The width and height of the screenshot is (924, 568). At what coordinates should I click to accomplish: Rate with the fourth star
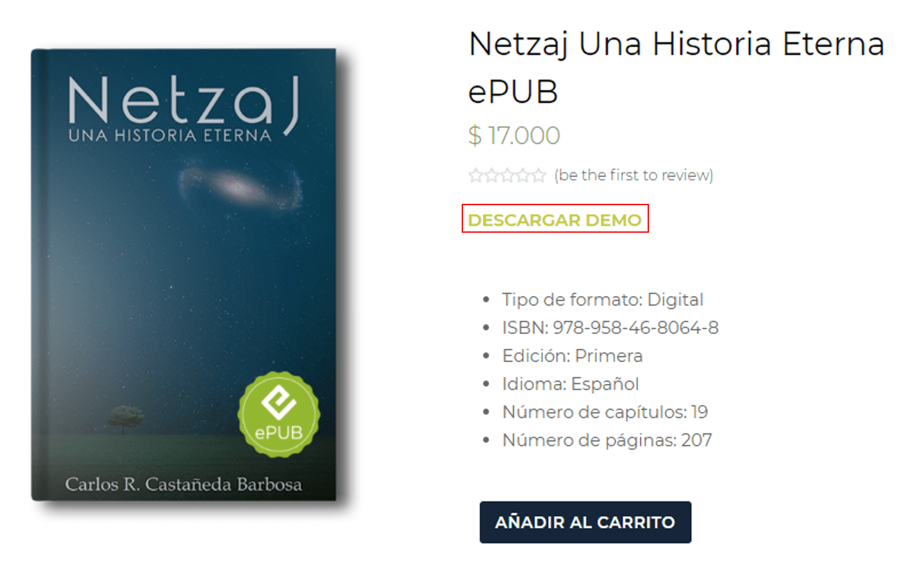pos(523,175)
